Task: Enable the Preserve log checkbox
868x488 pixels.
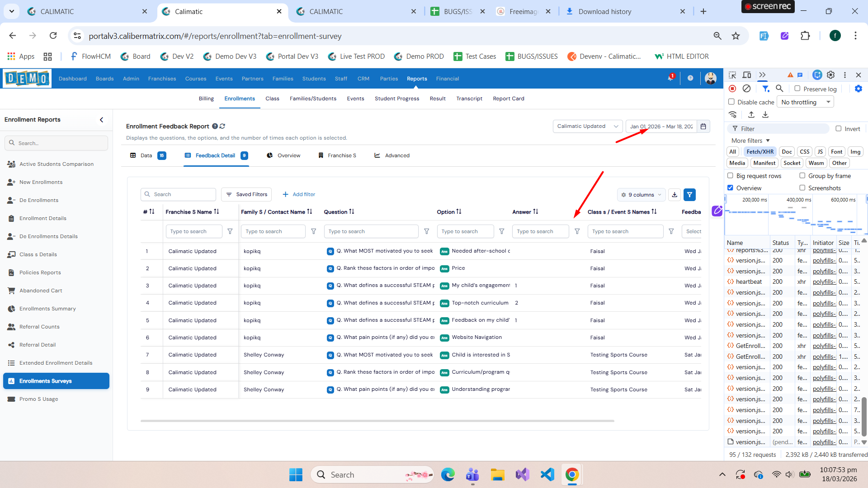Action: point(797,89)
